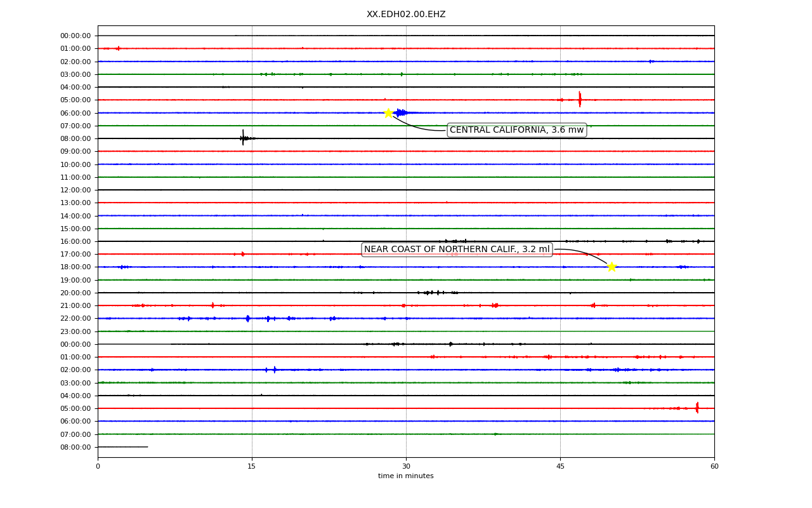Image resolution: width=812 pixels, height=508 pixels.
Task: Click the 45 tick label on the x-axis
Action: point(560,467)
